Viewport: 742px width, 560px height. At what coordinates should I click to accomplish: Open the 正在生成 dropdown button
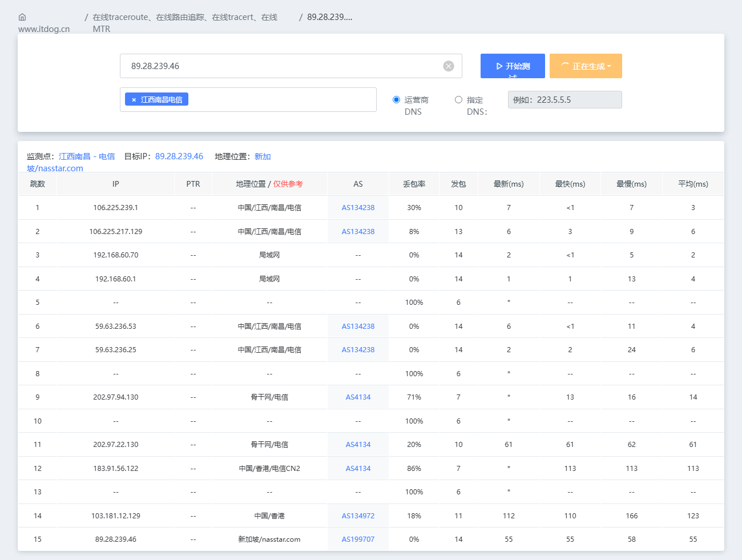586,66
